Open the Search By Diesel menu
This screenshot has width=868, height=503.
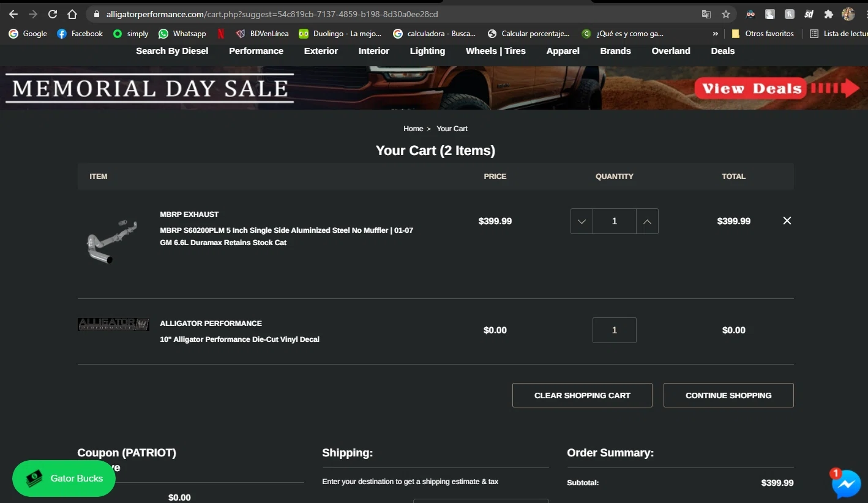[172, 51]
